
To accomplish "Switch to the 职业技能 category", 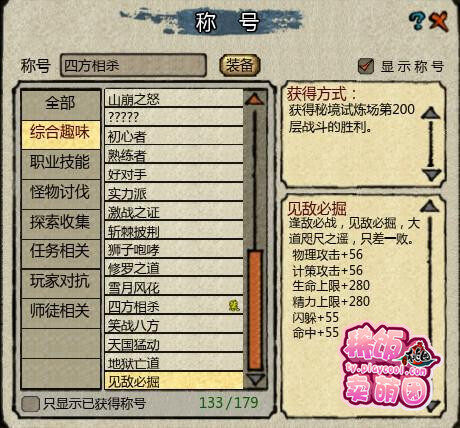I will (x=60, y=163).
